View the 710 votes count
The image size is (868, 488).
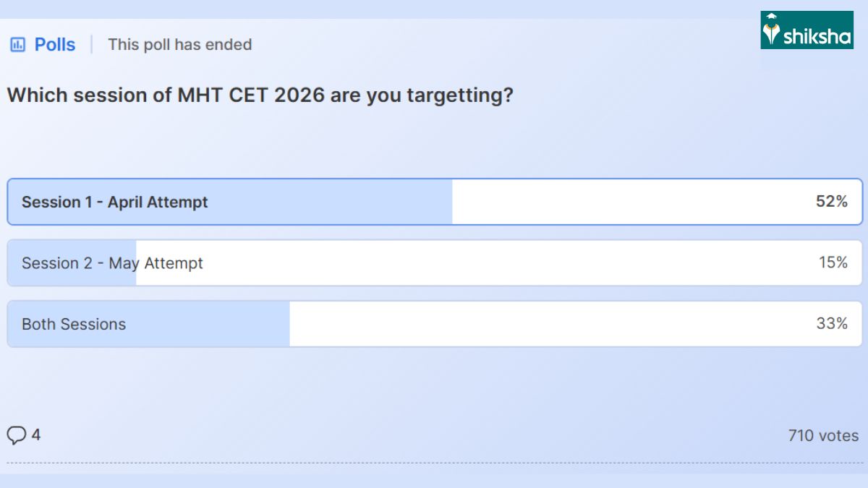(823, 436)
